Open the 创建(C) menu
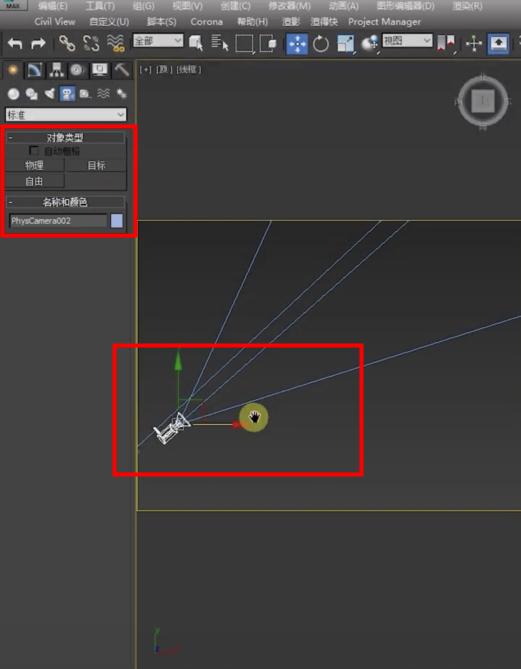The height and width of the screenshot is (669, 521). pyautogui.click(x=236, y=6)
